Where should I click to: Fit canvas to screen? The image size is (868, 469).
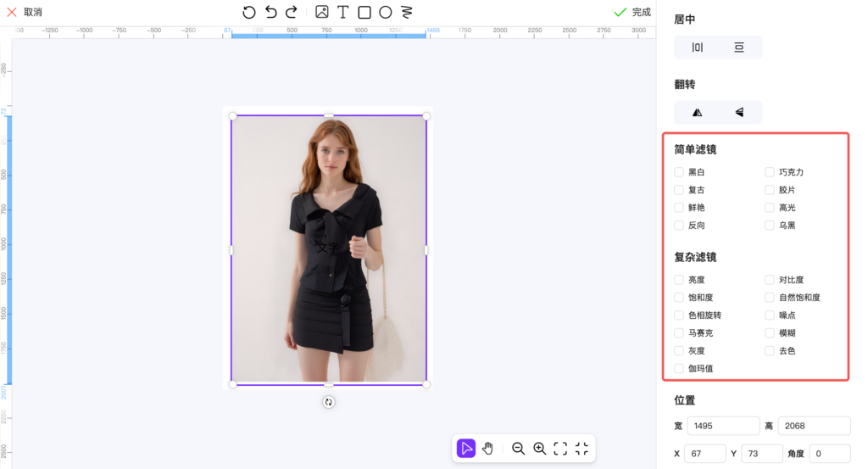click(560, 449)
